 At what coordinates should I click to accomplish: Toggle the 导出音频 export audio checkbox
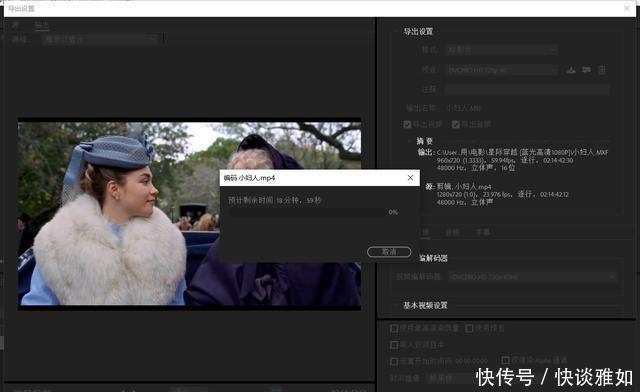tap(456, 124)
